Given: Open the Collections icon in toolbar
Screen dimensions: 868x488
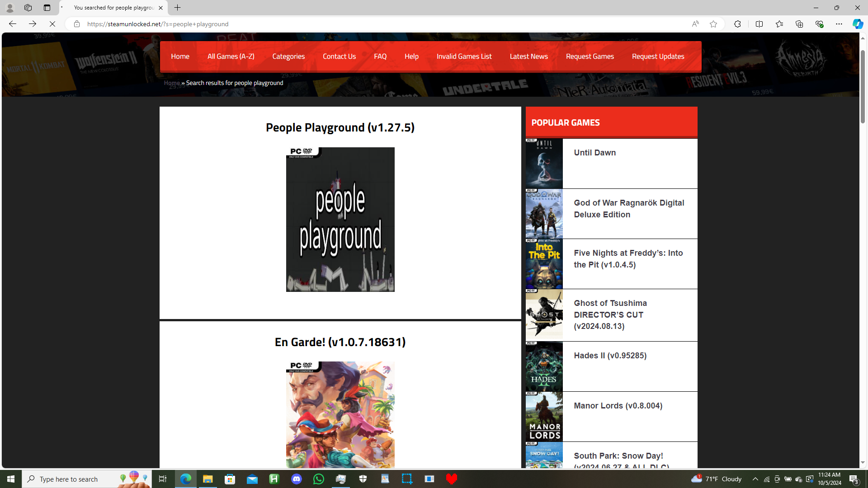Looking at the screenshot, I should point(799,24).
